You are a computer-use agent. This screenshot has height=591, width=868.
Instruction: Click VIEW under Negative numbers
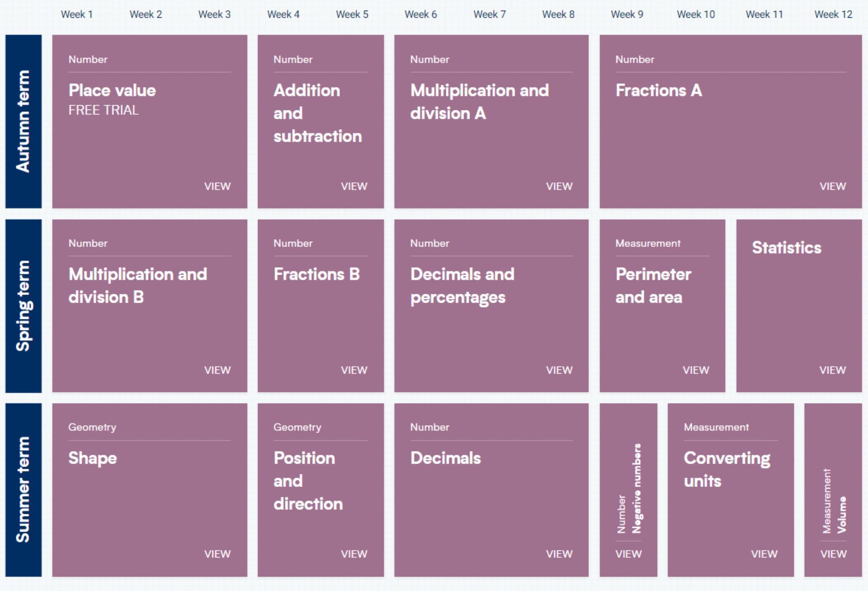[628, 554]
